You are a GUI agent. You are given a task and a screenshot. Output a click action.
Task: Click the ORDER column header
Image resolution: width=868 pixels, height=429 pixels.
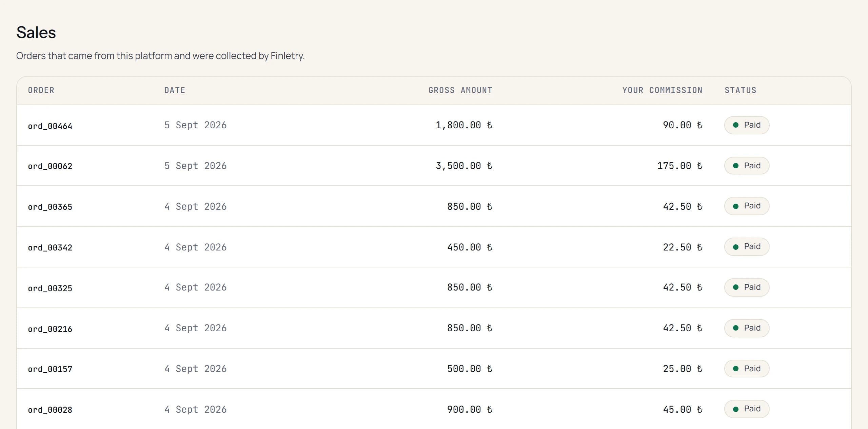[41, 90]
